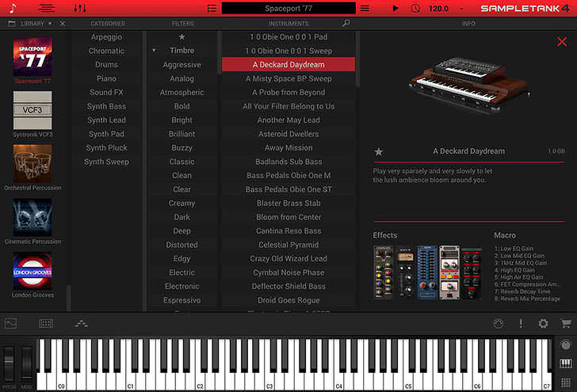The height and width of the screenshot is (392, 577).
Task: Click the Pitch wheel
Action: pos(9,363)
